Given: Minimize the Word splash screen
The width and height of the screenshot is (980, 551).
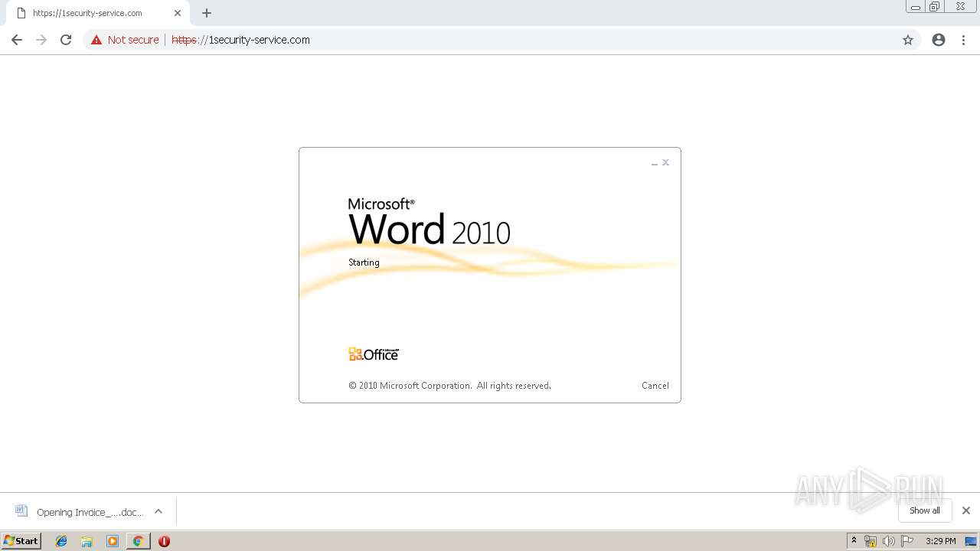Looking at the screenshot, I should pyautogui.click(x=655, y=163).
